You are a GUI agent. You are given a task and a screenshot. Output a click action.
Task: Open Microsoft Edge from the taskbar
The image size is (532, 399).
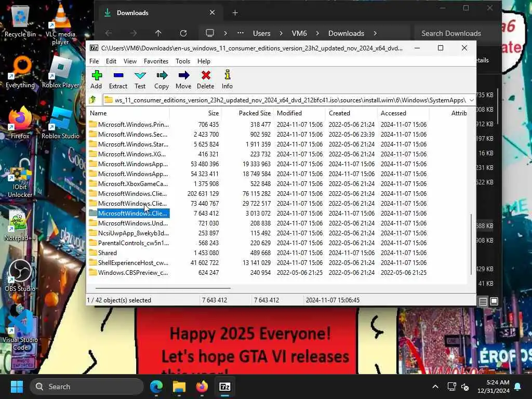(156, 387)
